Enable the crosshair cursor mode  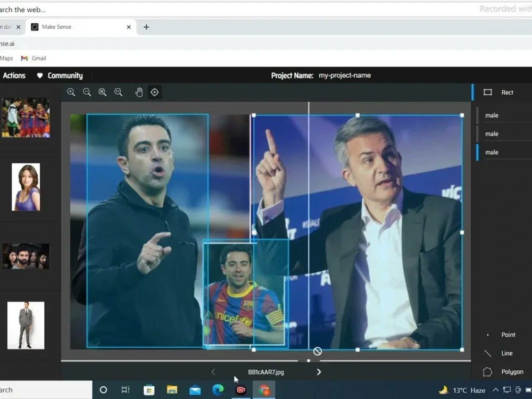tap(154, 92)
